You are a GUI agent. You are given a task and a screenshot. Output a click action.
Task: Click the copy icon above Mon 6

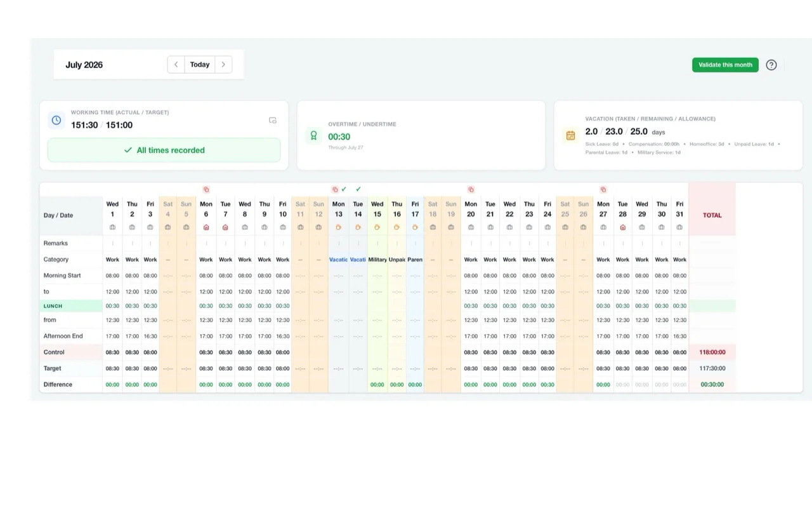(206, 189)
